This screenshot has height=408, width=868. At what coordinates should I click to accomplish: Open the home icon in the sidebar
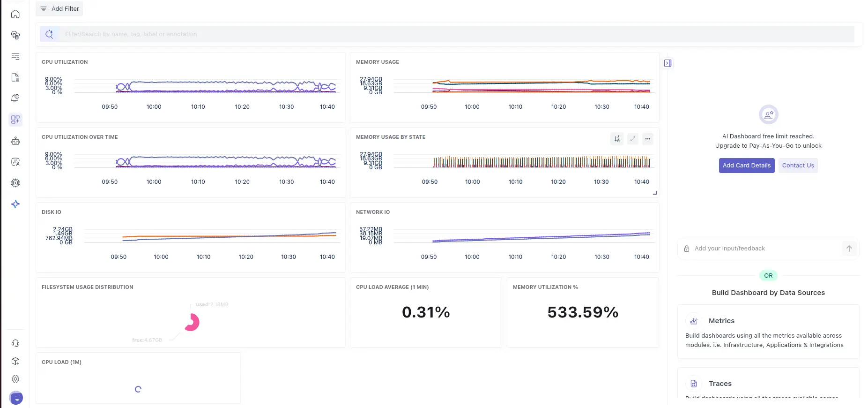(15, 14)
